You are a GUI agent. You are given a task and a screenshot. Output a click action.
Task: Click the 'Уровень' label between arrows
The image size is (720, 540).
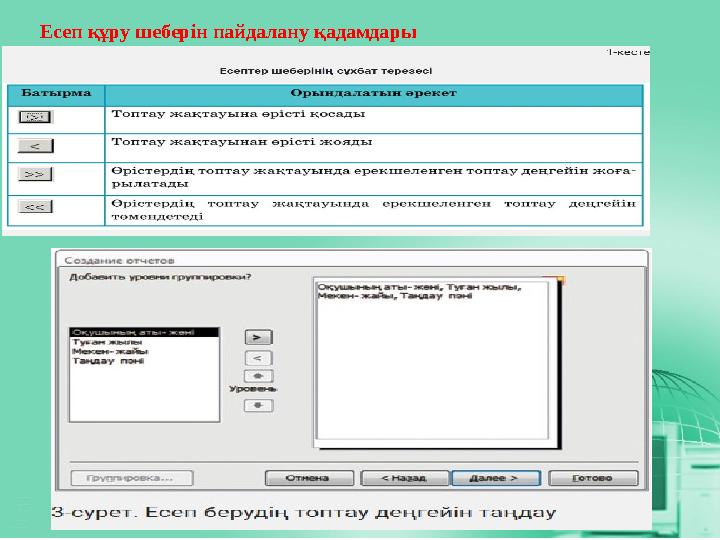coord(253,389)
